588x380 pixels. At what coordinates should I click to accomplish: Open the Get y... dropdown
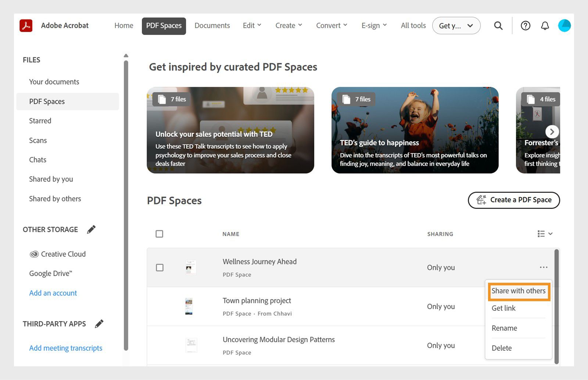(x=456, y=25)
